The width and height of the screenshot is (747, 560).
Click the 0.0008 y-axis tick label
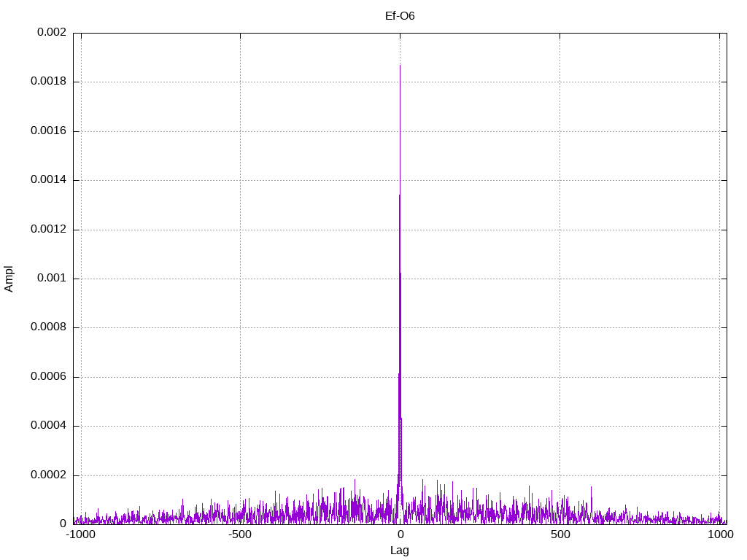[48, 327]
